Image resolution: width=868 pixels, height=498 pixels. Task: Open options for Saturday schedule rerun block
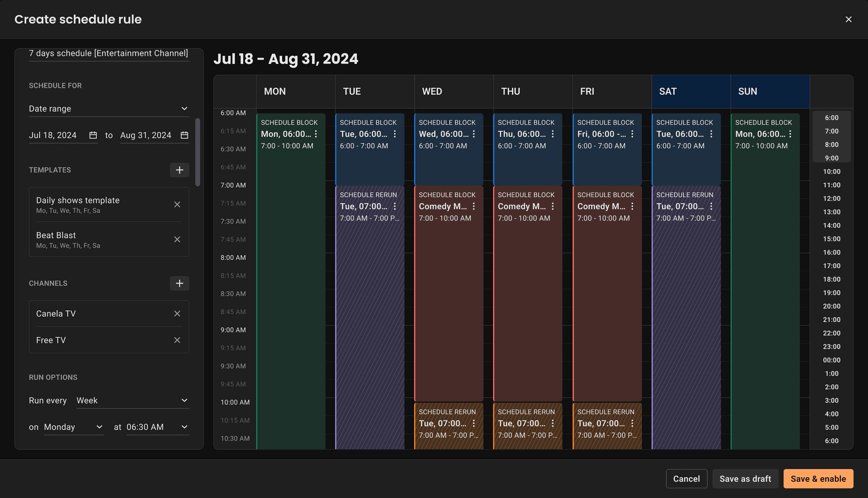click(711, 206)
